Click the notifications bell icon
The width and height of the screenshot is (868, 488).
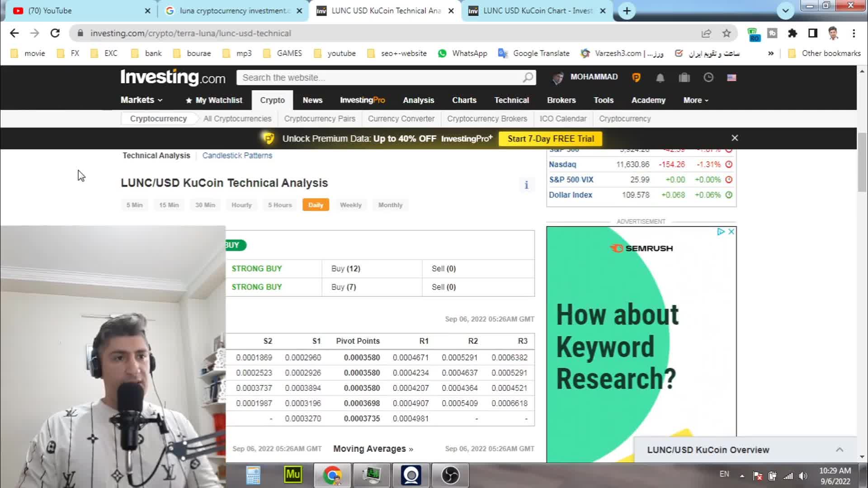pyautogui.click(x=660, y=78)
